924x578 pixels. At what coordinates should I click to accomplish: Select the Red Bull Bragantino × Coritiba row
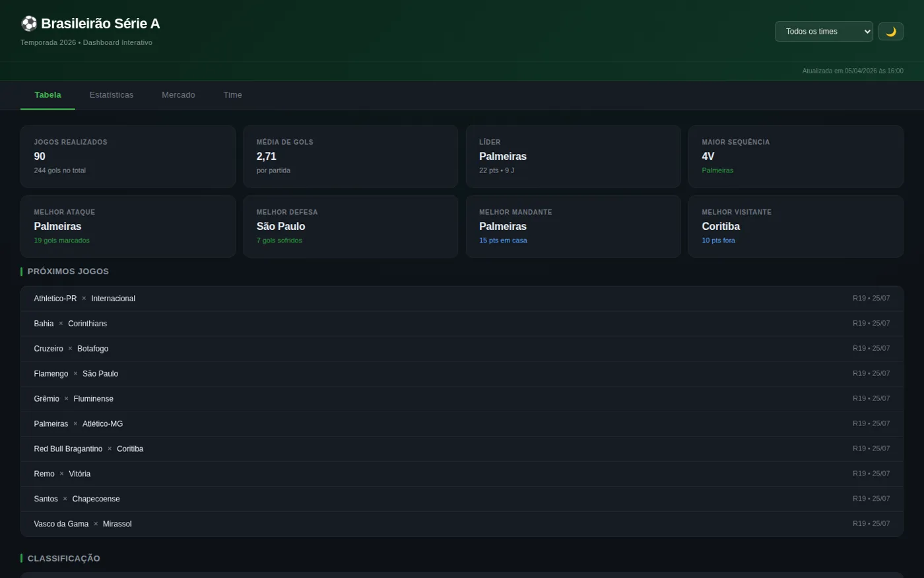tap(462, 449)
